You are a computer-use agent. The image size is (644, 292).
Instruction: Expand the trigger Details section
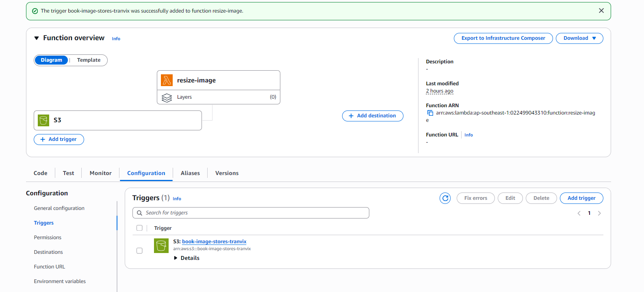186,258
